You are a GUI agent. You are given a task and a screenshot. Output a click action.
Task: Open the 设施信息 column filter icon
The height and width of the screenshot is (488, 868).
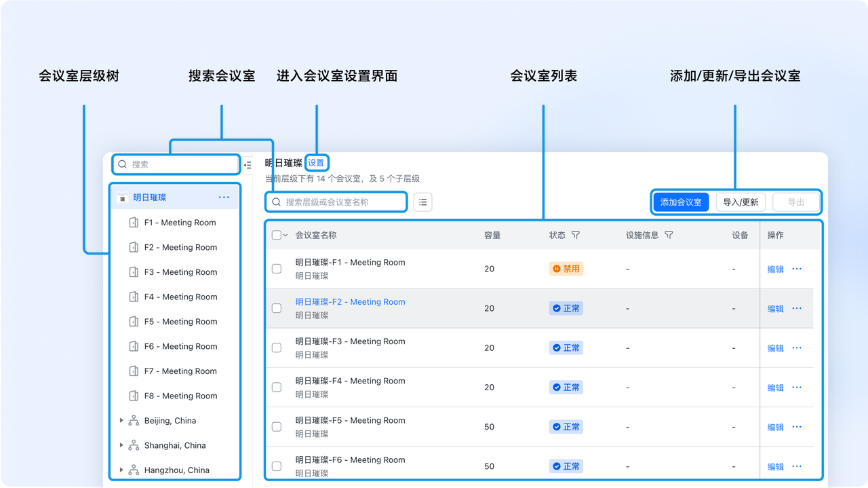pyautogui.click(x=669, y=236)
